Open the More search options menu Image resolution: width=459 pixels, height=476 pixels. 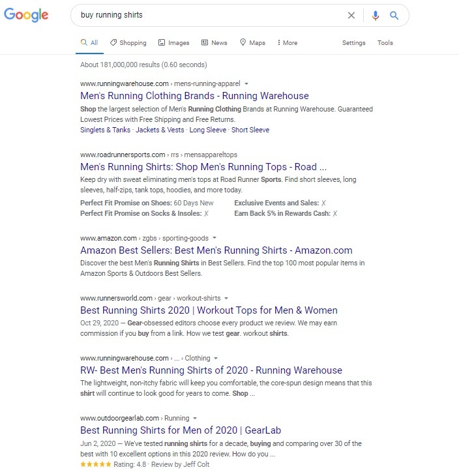pyautogui.click(x=287, y=43)
